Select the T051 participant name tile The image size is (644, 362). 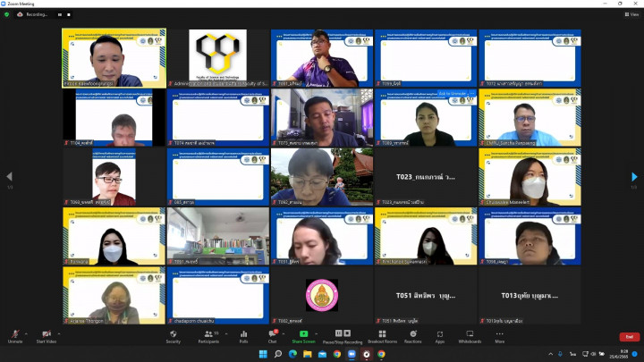click(x=426, y=295)
